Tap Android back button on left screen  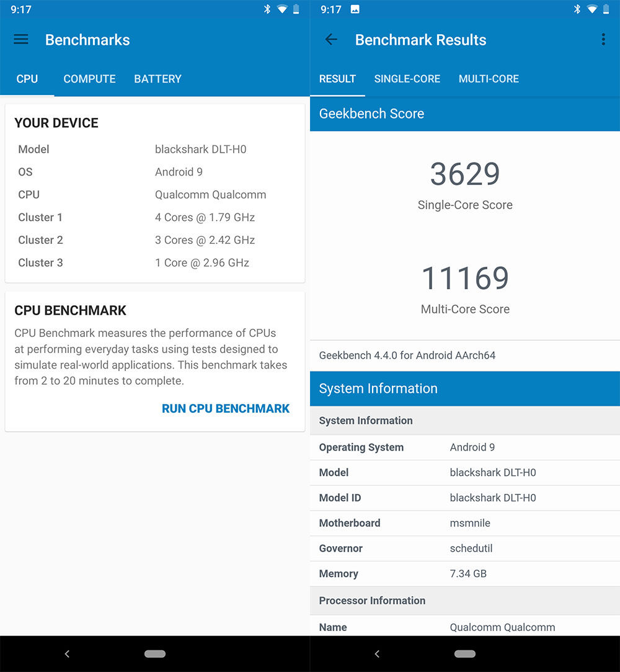[67, 653]
